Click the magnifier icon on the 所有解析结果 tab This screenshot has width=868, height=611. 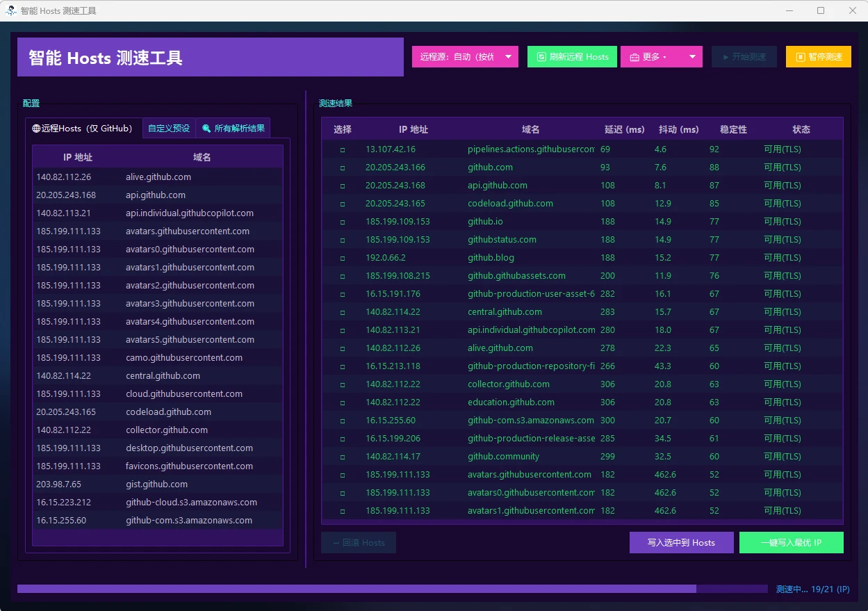pyautogui.click(x=206, y=129)
